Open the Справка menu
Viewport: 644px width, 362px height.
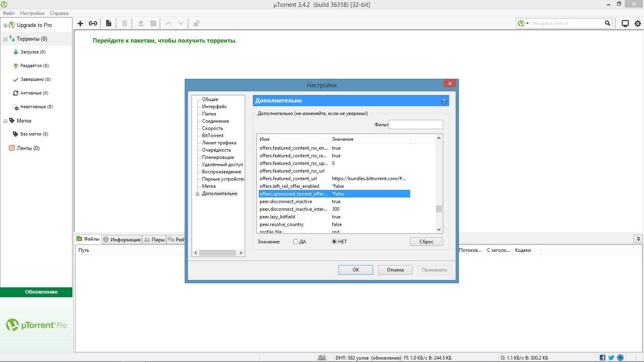tap(59, 13)
